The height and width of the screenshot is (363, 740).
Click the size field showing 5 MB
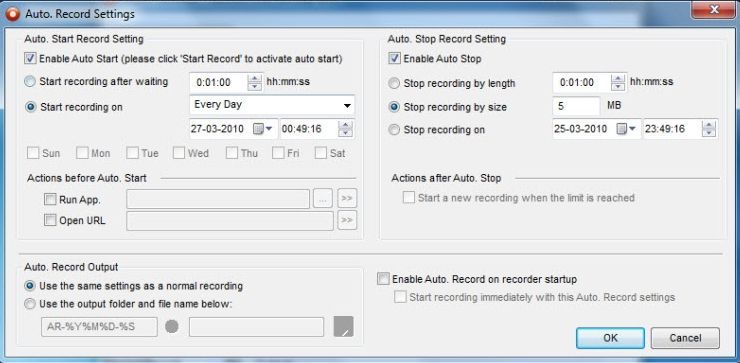coord(576,106)
